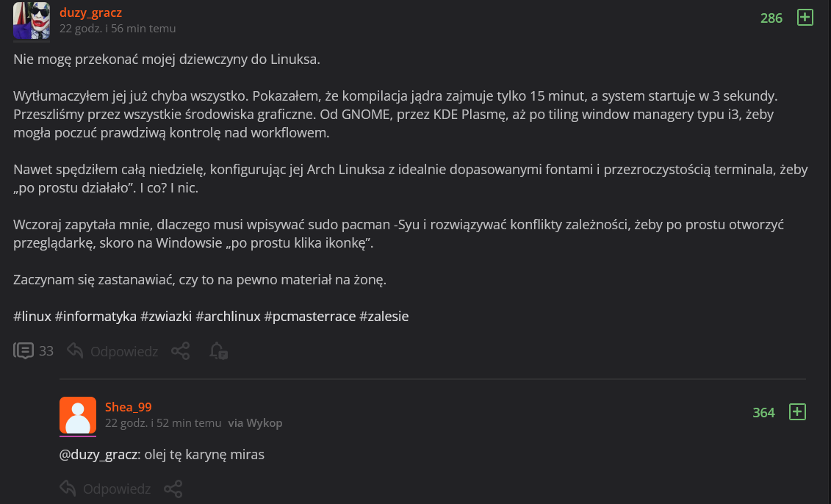This screenshot has height=504, width=831.
Task: Click the share icon under the main post
Action: tap(180, 351)
